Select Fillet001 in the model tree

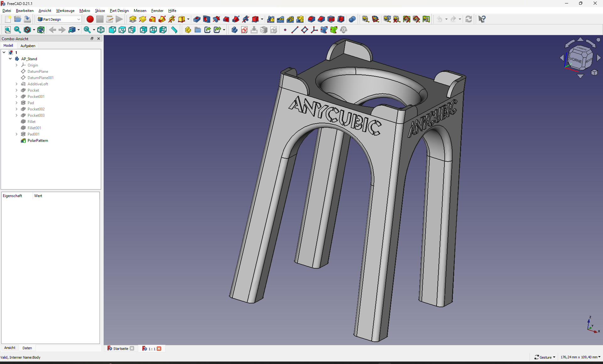pos(34,128)
